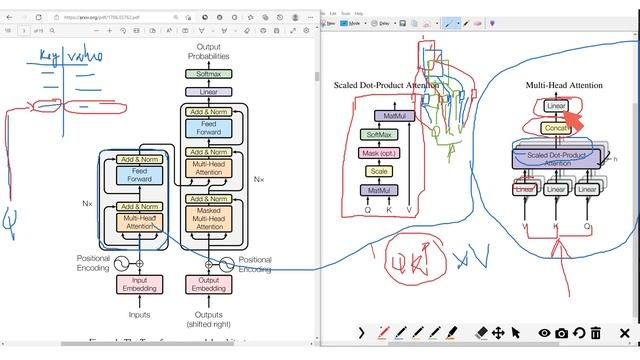Expand the Delay dropdown arrow
The image size is (640, 360).
coord(395,23)
